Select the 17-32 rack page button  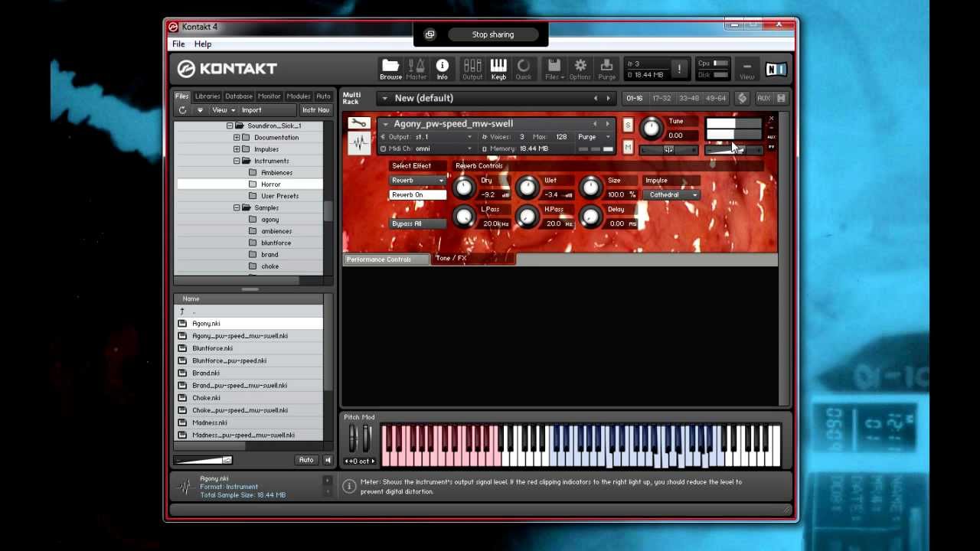661,98
